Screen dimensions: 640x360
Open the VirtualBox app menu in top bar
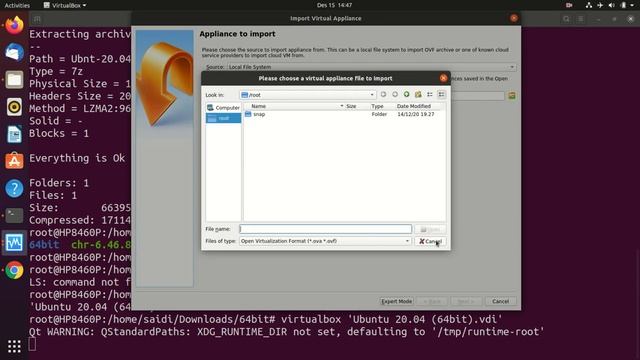tap(65, 5)
